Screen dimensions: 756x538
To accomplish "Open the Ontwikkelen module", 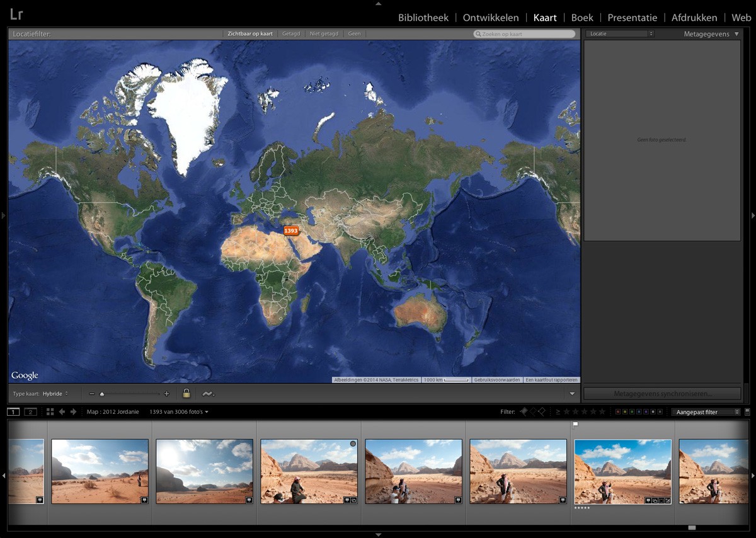I will [x=490, y=18].
